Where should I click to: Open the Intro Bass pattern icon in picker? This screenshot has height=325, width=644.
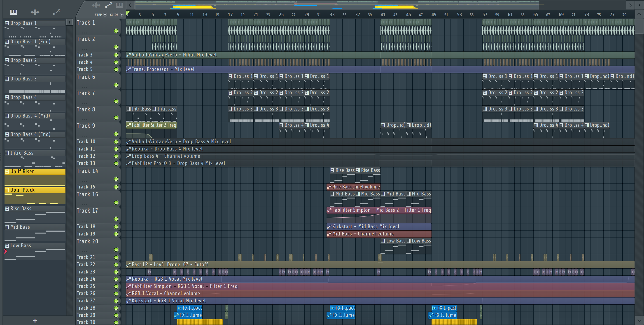tap(7, 153)
